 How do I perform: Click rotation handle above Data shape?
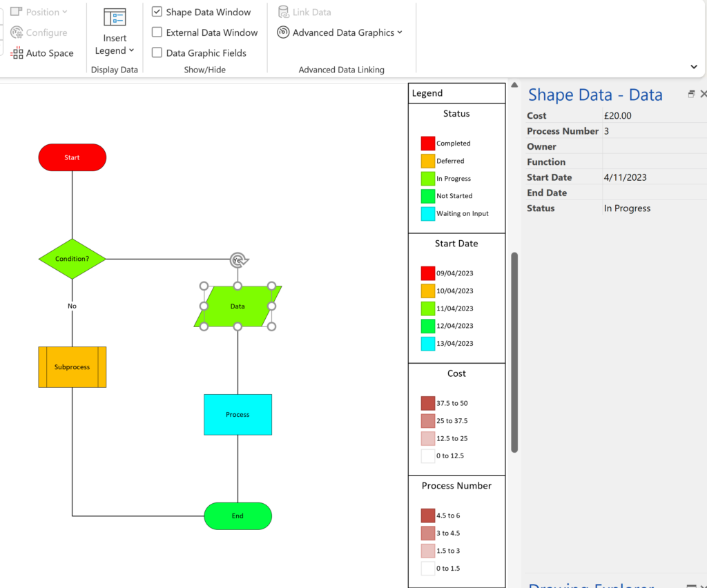238,260
